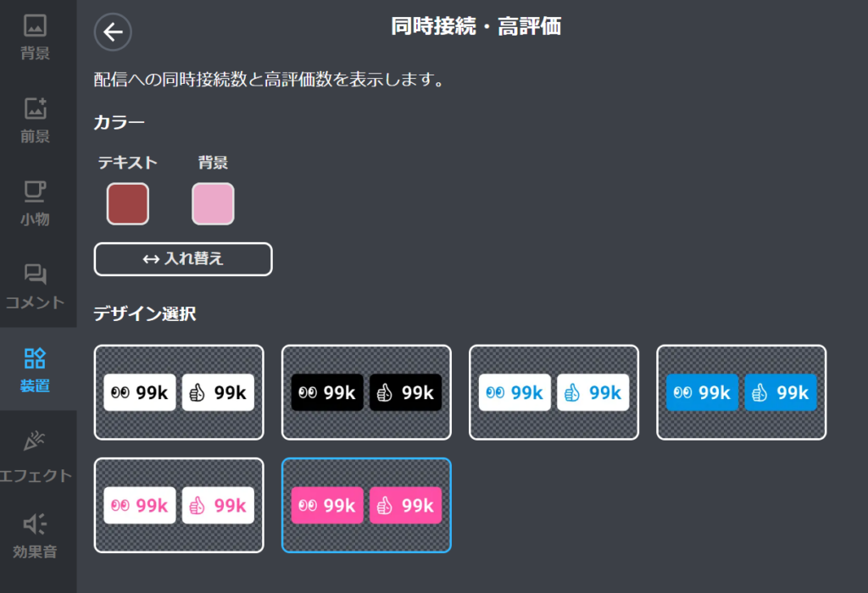This screenshot has height=593, width=868.
Task: Click the デザイン選択 section heading
Action: click(x=145, y=314)
